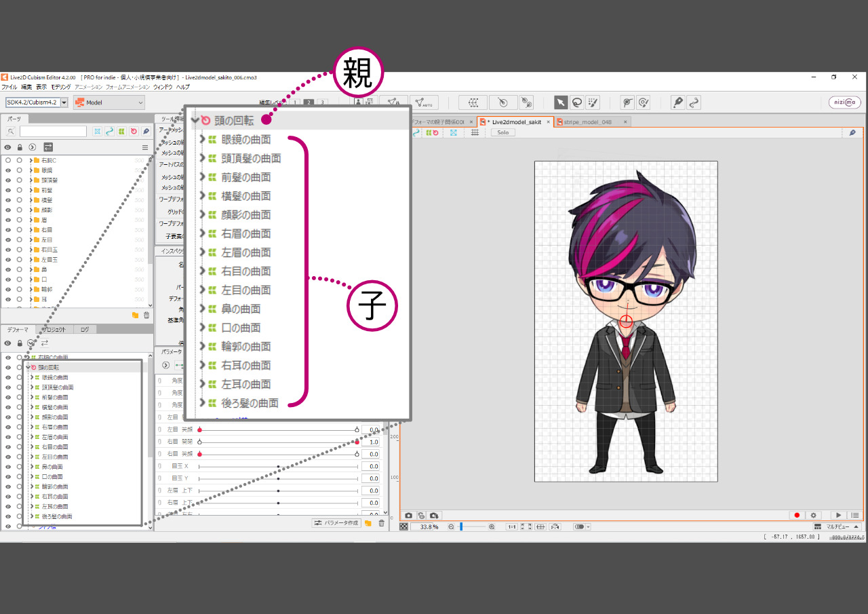Select the brush selection tool

pyautogui.click(x=593, y=102)
